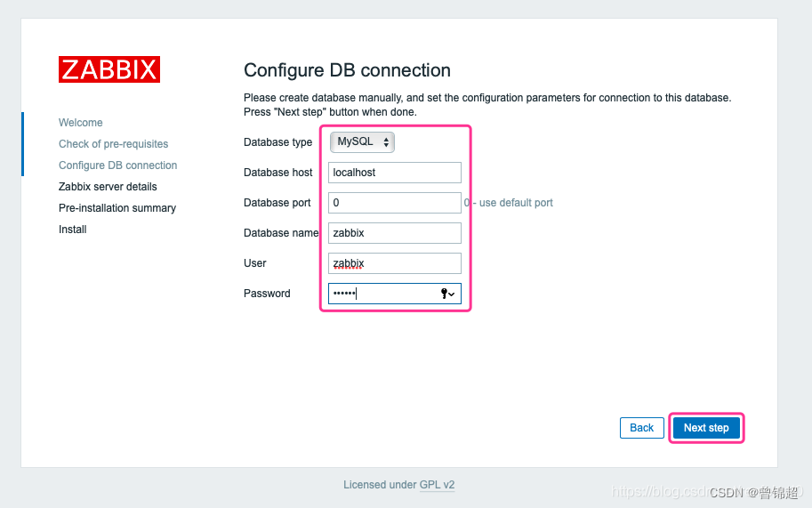Screen dimensions: 812x508
Task: Select Pre-installation summary step
Action: click(x=117, y=208)
